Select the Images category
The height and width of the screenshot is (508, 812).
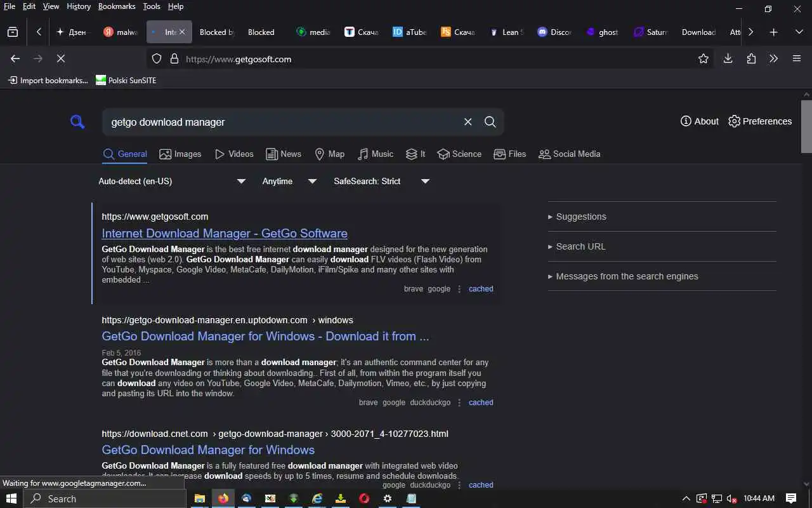click(x=180, y=154)
